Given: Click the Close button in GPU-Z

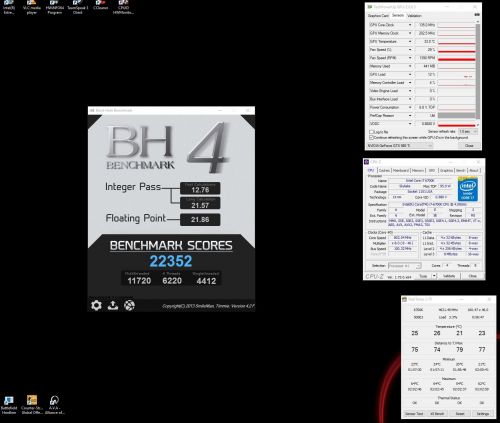Looking at the screenshot, I should pos(469,146).
